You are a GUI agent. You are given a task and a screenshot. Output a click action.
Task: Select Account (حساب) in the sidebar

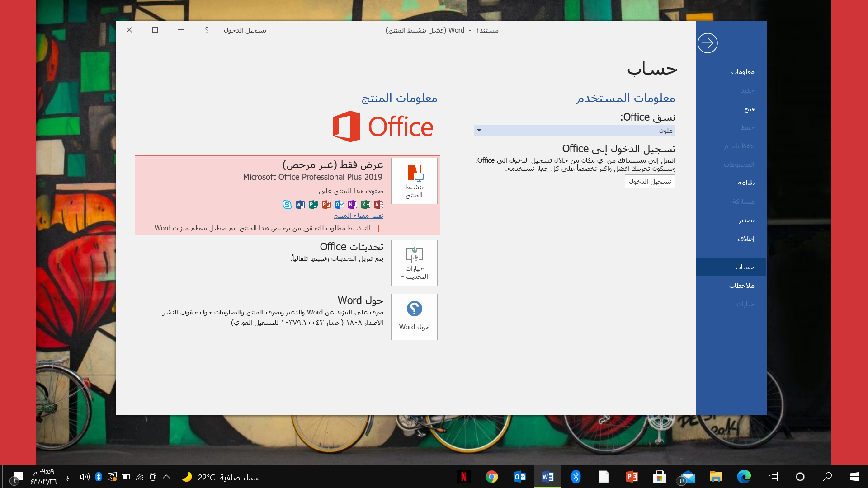point(731,267)
